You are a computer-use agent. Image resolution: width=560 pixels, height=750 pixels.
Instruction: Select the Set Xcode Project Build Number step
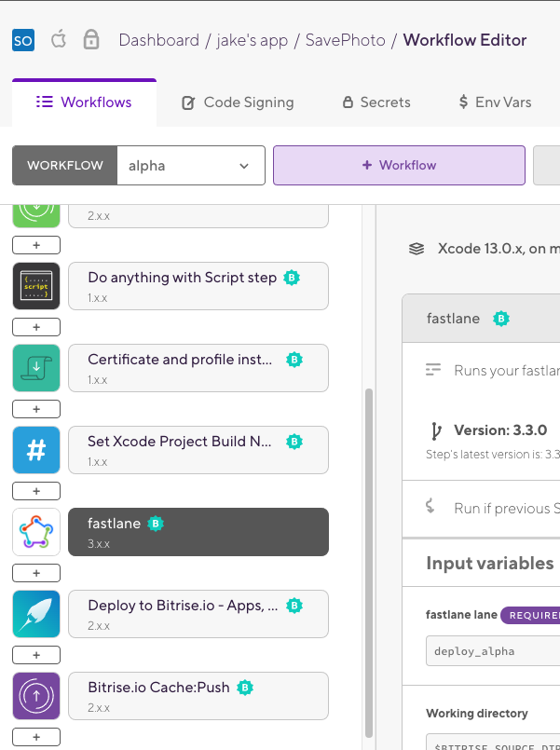point(198,450)
